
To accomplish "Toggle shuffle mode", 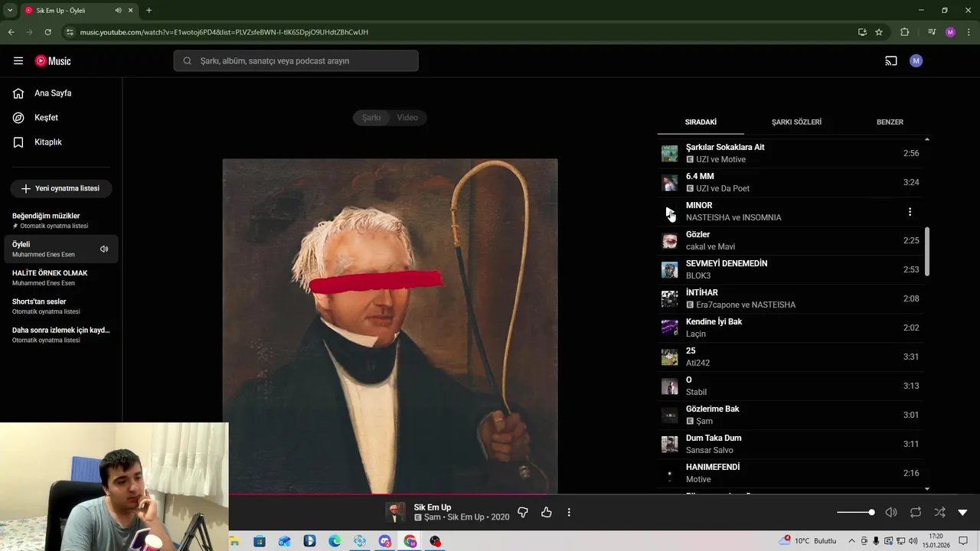I will coord(939,513).
